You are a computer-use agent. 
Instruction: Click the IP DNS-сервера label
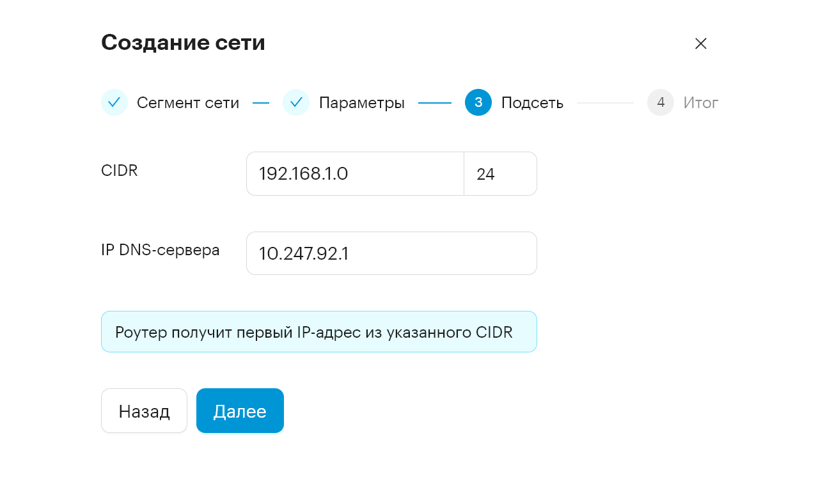(x=161, y=250)
